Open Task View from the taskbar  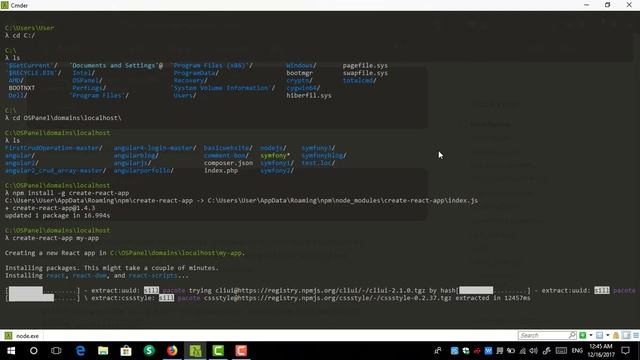coord(56,351)
